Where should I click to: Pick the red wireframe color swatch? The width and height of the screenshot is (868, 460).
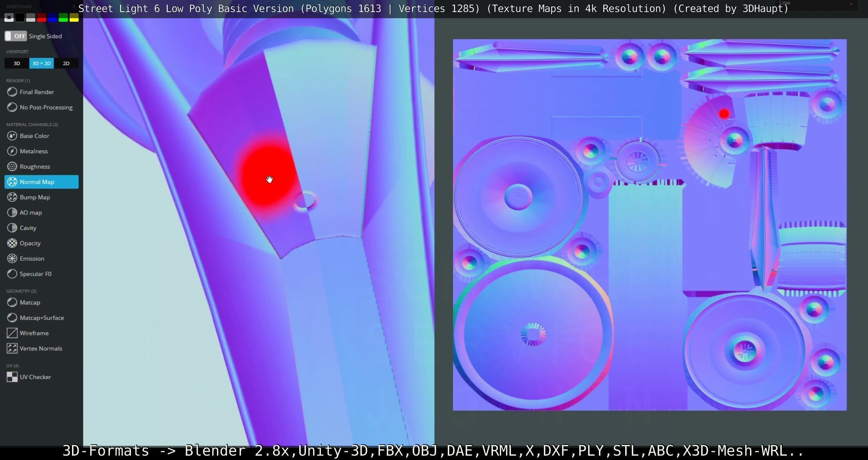42,17
